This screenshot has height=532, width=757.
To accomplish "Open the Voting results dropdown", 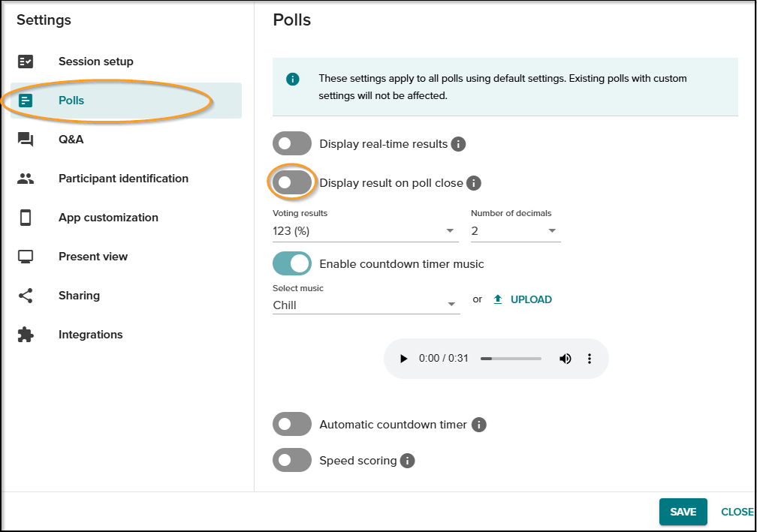I will pyautogui.click(x=365, y=231).
